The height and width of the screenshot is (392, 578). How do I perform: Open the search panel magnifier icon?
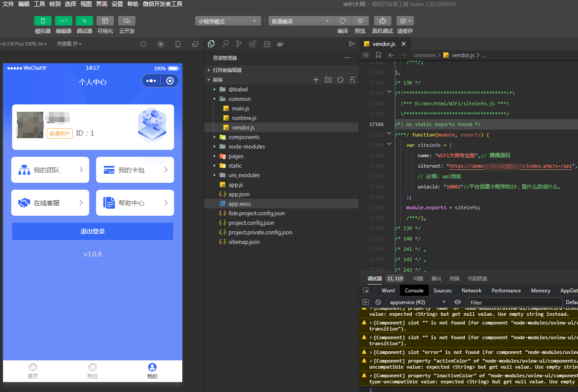225,44
